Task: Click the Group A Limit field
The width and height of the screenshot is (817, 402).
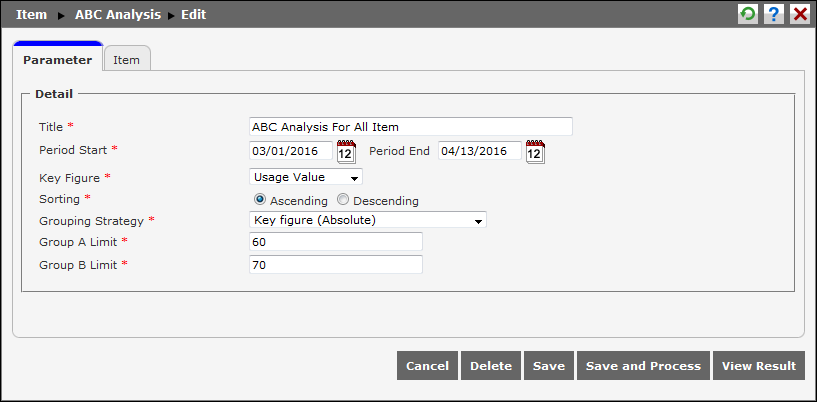Action: point(336,242)
